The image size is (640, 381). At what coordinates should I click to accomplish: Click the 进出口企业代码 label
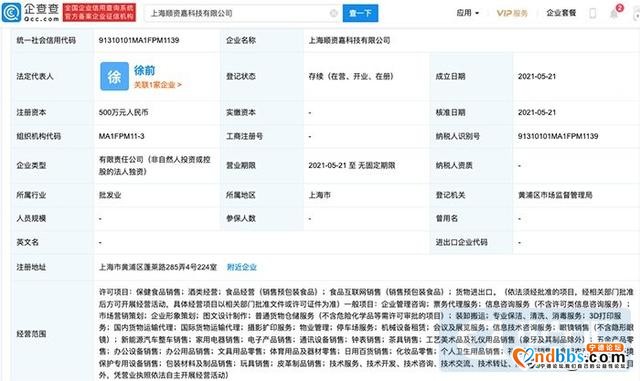[x=462, y=242]
